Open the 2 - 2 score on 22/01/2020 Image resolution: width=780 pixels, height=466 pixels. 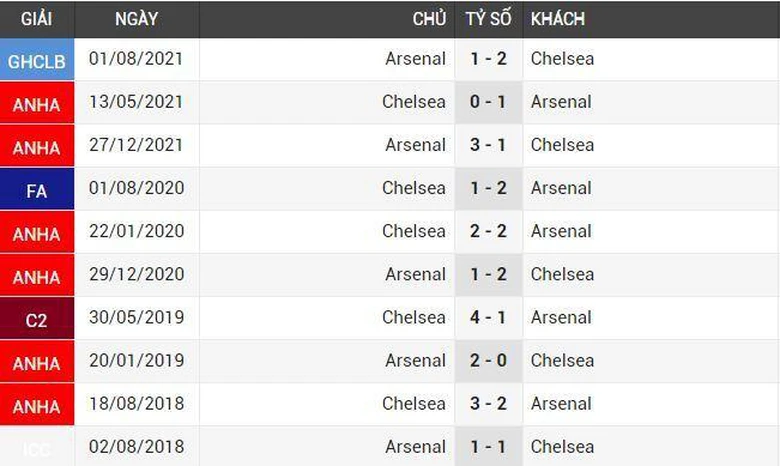point(488,231)
